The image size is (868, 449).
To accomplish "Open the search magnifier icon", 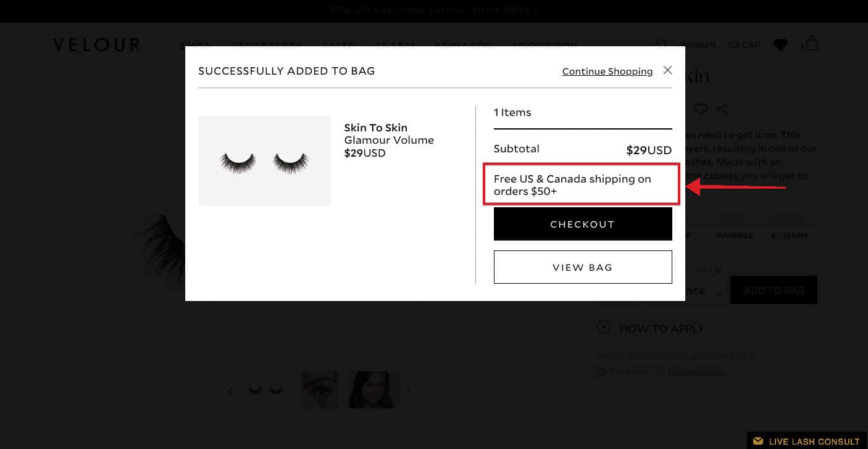I will pyautogui.click(x=661, y=44).
